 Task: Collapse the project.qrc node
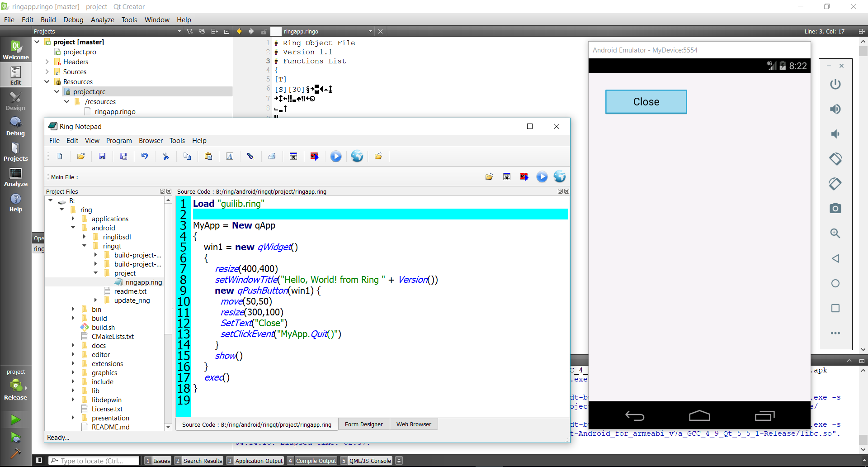57,91
